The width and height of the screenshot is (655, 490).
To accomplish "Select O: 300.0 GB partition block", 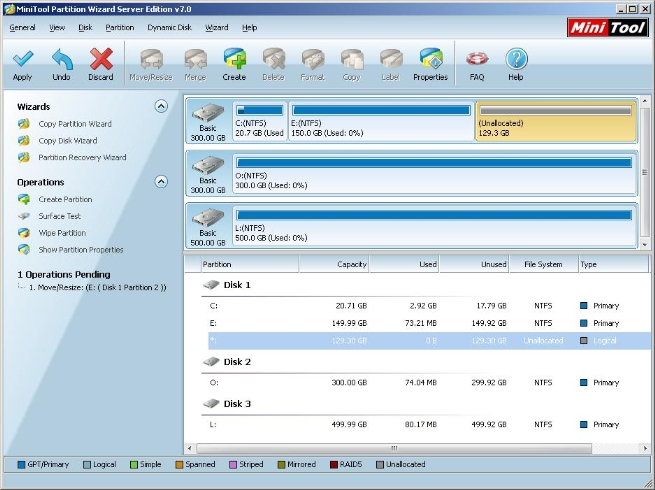I will tap(434, 173).
